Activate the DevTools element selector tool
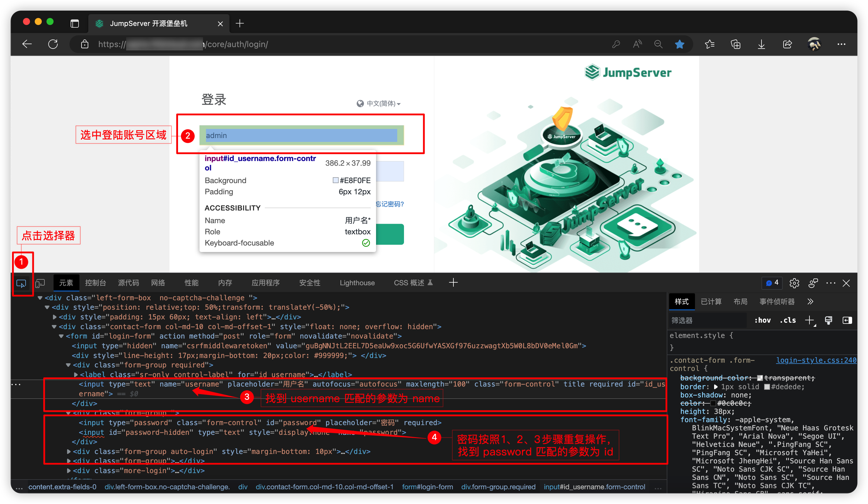 [x=21, y=283]
